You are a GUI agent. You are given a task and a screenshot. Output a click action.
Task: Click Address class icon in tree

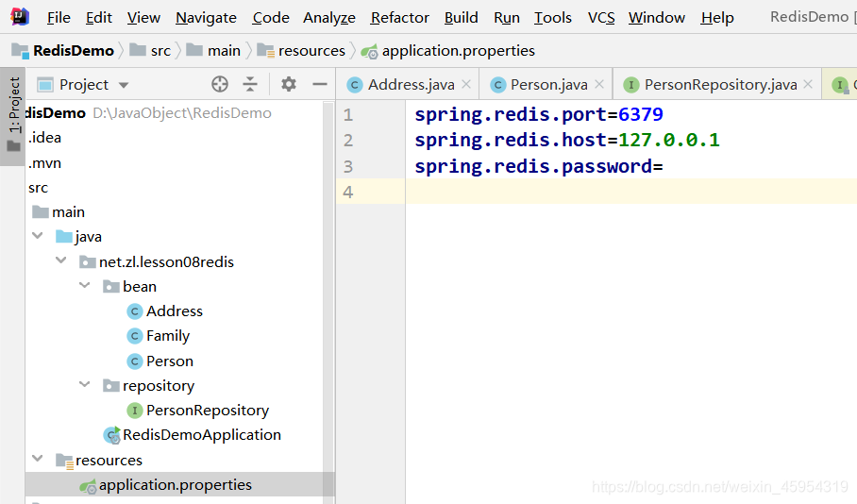pyautogui.click(x=134, y=311)
